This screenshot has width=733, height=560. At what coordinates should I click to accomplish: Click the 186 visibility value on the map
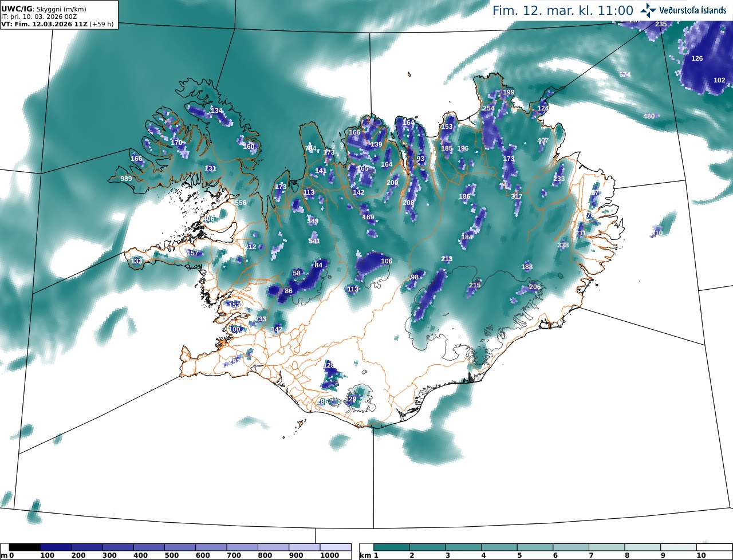464,197
